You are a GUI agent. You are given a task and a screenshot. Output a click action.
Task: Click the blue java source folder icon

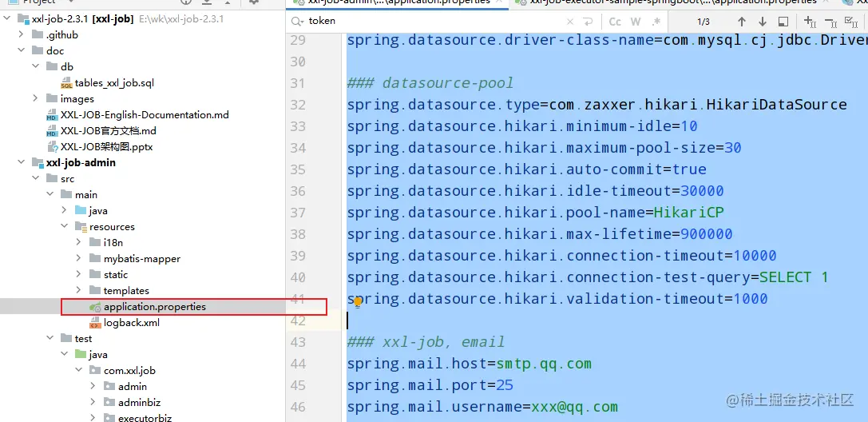tap(81, 210)
